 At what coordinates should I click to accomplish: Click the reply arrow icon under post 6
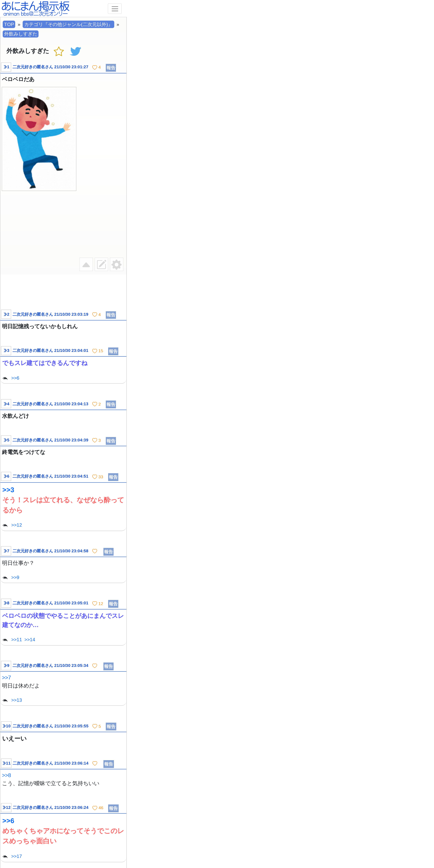[5, 525]
